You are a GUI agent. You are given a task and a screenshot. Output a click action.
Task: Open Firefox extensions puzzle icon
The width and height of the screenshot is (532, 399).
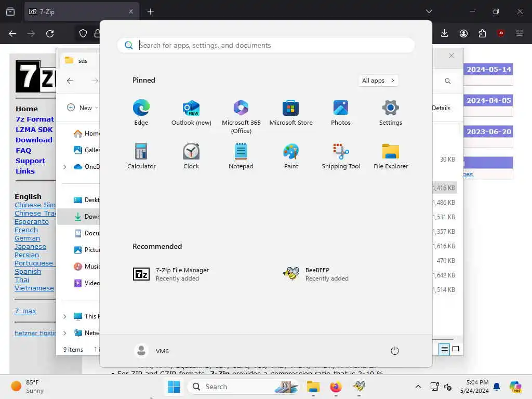click(482, 33)
